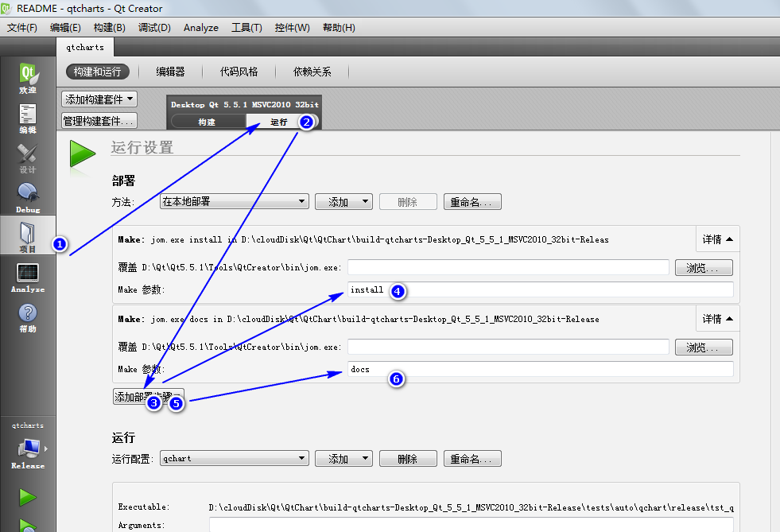780x532 pixels.
Task: Click the Make 参数 field containing docs
Action: click(540, 369)
